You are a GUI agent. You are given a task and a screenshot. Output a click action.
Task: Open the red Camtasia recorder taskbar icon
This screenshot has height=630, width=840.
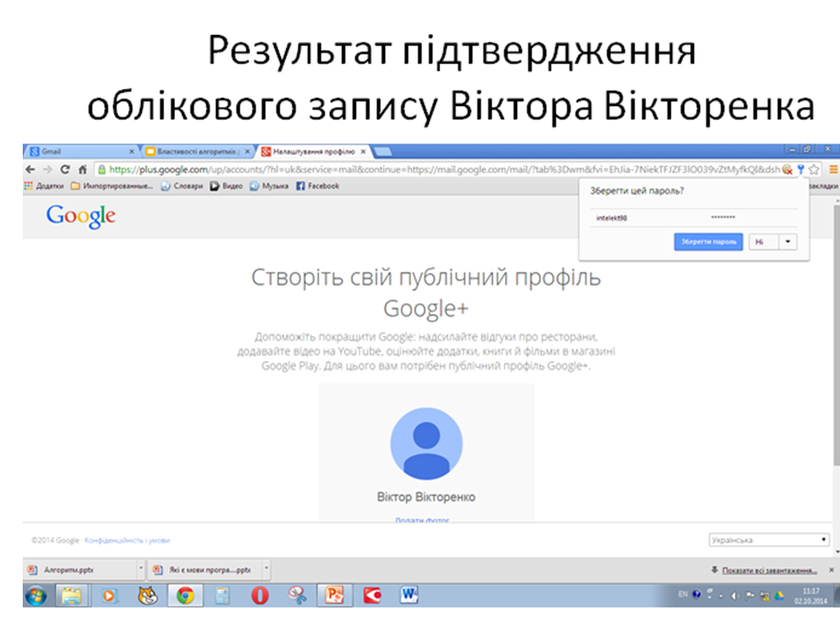pyautogui.click(x=373, y=596)
